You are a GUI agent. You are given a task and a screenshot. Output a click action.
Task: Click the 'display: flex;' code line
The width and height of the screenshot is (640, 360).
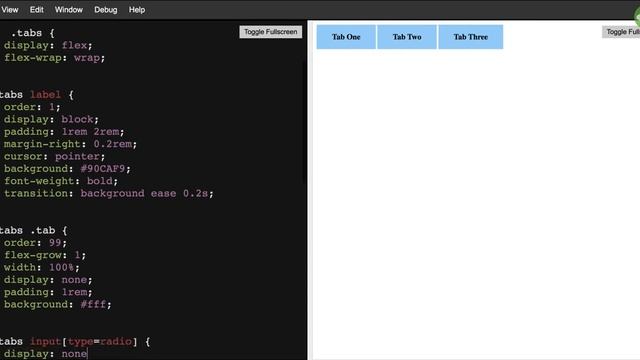pyautogui.click(x=48, y=45)
